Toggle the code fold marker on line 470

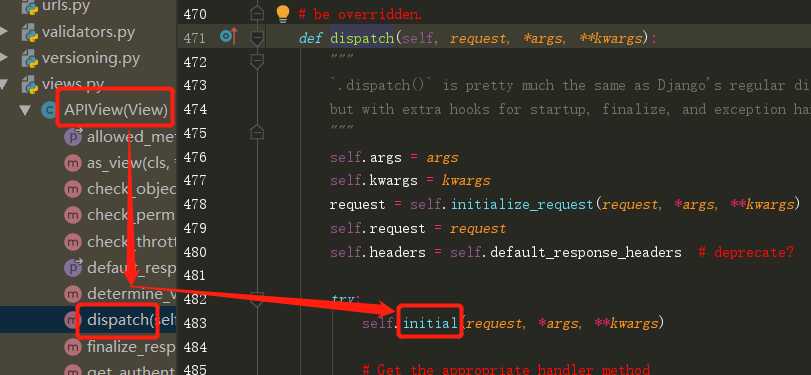(257, 14)
